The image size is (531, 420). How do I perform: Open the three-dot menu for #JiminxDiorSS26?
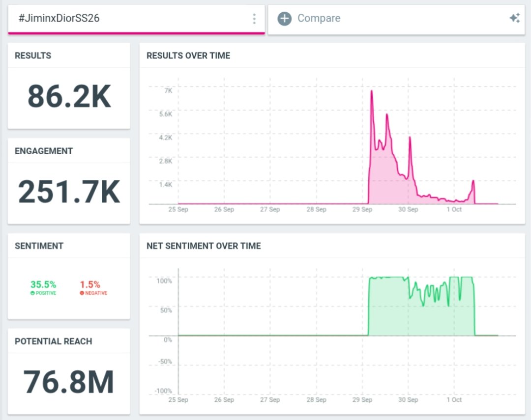[254, 19]
